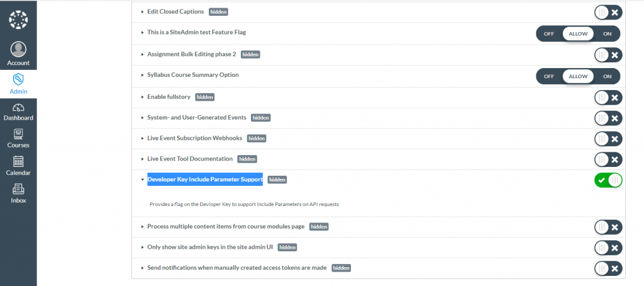Toggle Edit Closed Captions switch

pyautogui.click(x=608, y=13)
